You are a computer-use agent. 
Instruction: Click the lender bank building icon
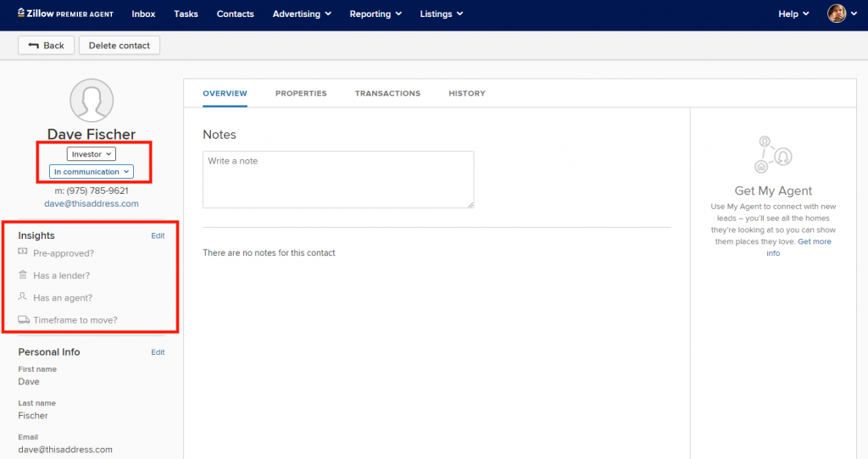(x=23, y=274)
